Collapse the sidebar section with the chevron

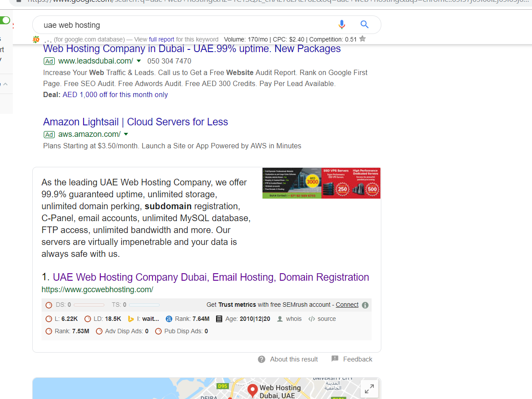click(5, 84)
